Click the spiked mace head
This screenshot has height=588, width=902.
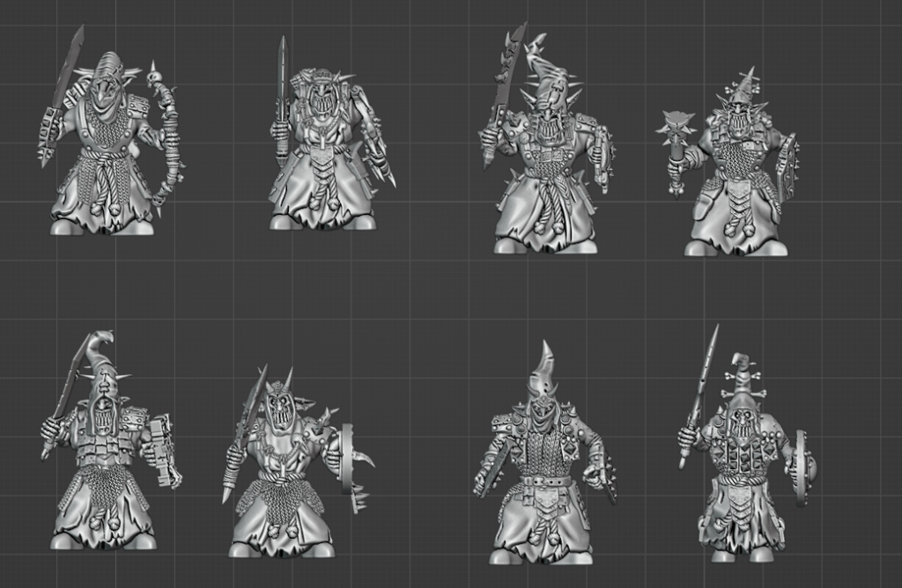point(674,129)
